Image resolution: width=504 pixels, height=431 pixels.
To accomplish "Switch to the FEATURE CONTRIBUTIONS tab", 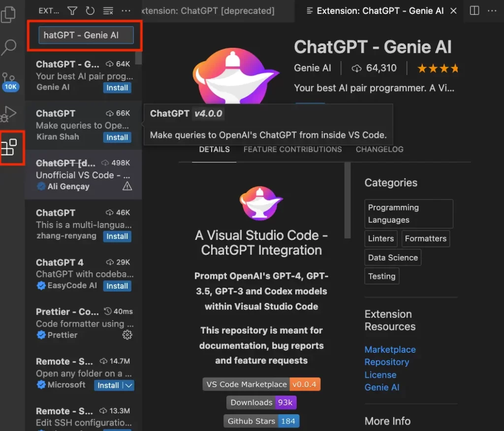I will [x=292, y=149].
